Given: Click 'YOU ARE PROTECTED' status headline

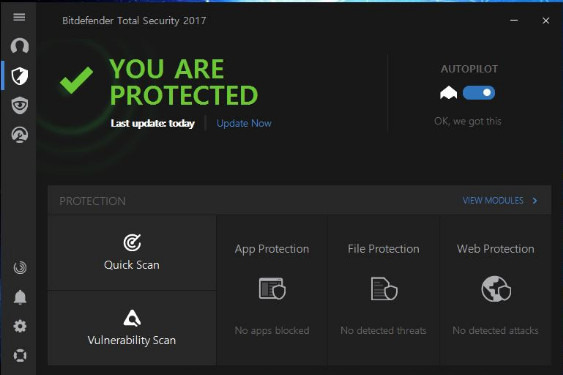Looking at the screenshot, I should tap(183, 82).
